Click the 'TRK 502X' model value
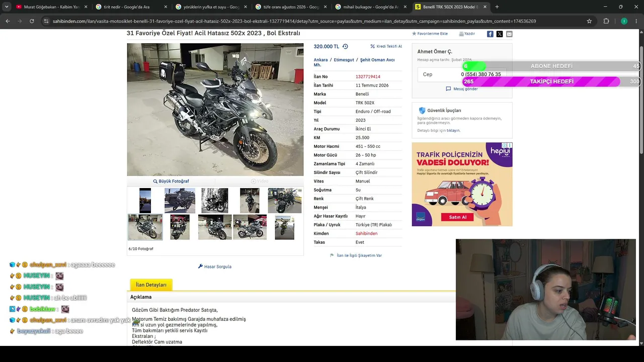 pyautogui.click(x=365, y=103)
